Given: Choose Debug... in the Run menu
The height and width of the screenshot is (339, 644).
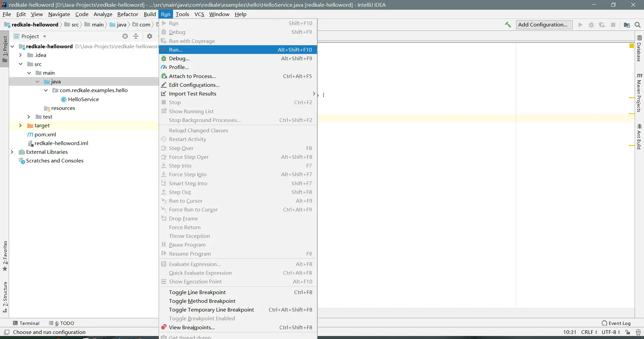Looking at the screenshot, I should coord(238,58).
